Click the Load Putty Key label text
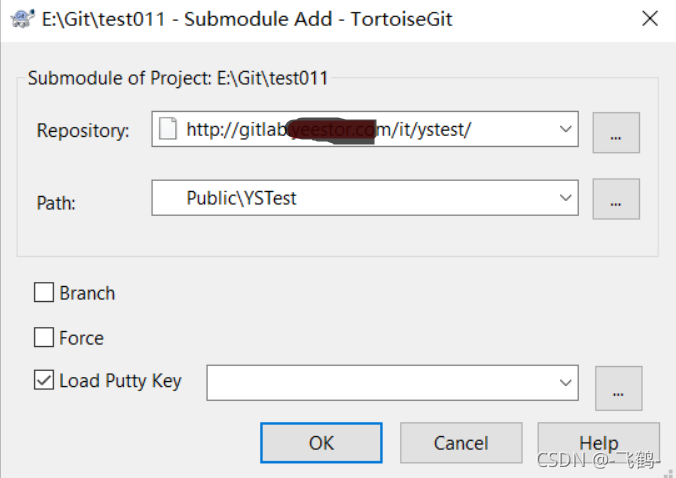676x478 pixels. point(120,381)
